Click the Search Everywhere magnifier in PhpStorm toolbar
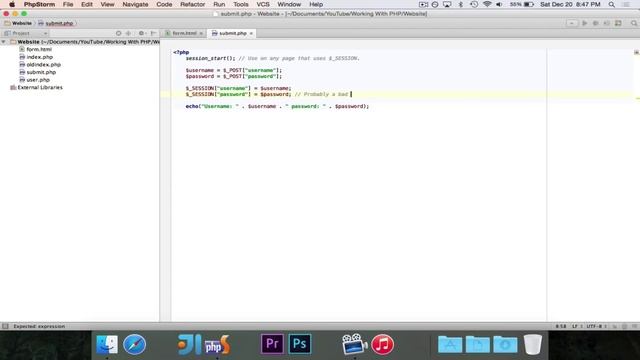The height and width of the screenshot is (360, 640). click(x=634, y=23)
